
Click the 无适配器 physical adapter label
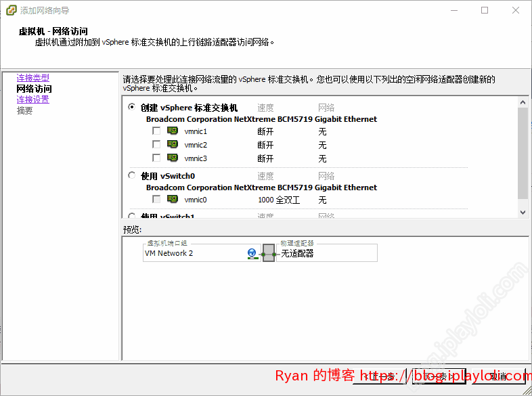[297, 253]
